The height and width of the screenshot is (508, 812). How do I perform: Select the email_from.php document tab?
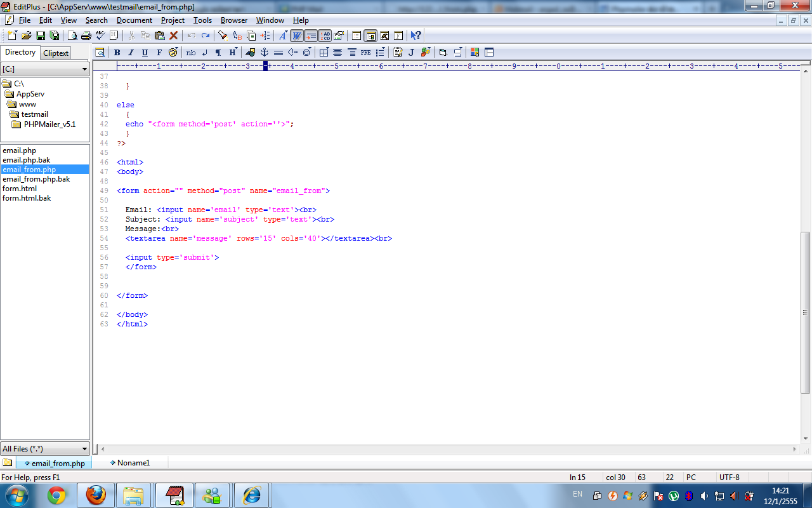click(x=54, y=464)
